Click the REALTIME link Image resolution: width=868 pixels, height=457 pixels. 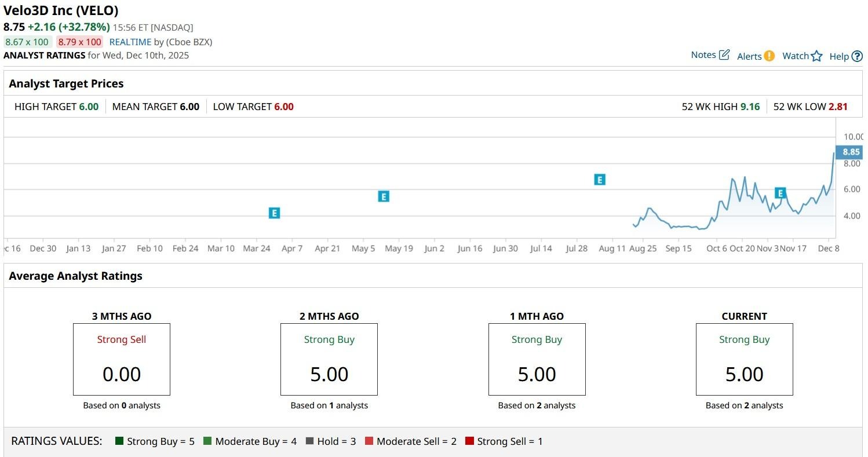coord(130,42)
